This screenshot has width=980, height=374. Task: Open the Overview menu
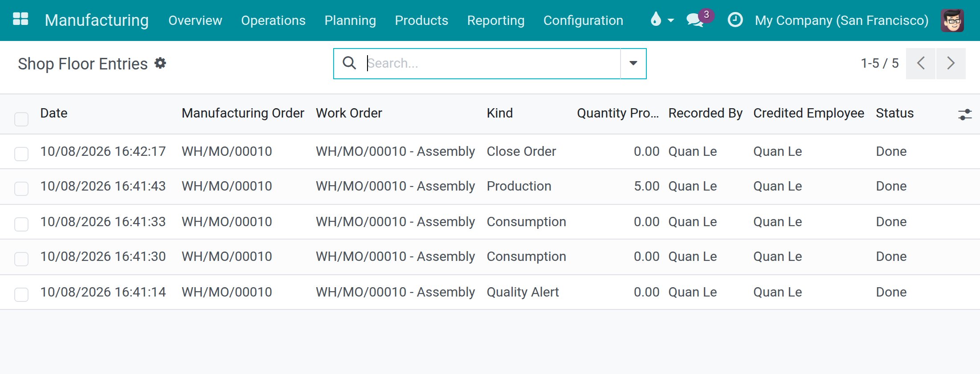click(x=195, y=20)
